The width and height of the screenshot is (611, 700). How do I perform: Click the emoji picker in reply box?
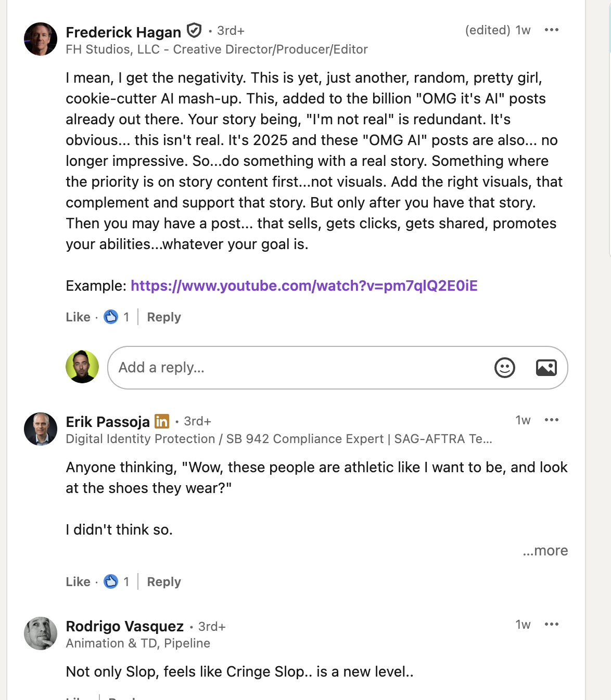(x=504, y=368)
